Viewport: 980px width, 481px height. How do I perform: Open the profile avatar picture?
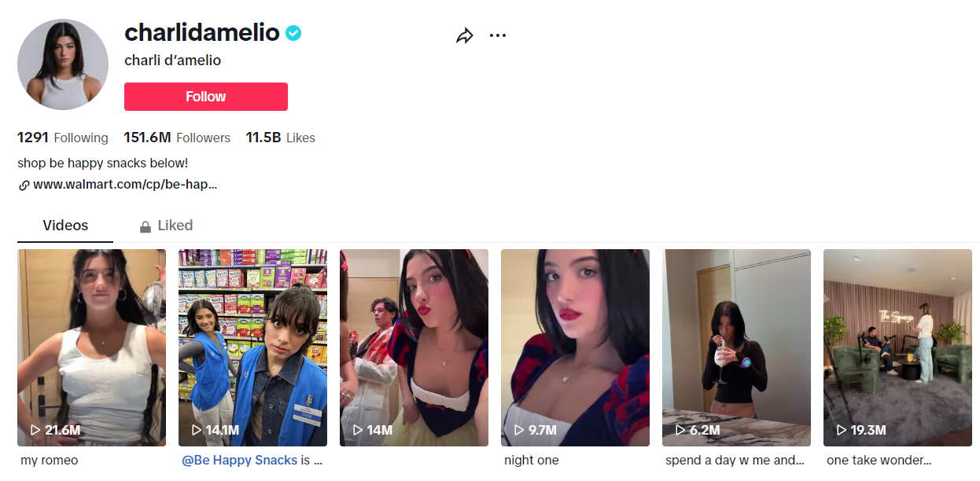pyautogui.click(x=63, y=64)
